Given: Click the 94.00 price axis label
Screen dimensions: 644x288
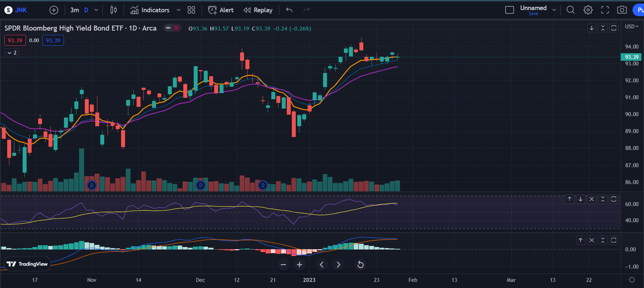Looking at the screenshot, I should point(632,47).
